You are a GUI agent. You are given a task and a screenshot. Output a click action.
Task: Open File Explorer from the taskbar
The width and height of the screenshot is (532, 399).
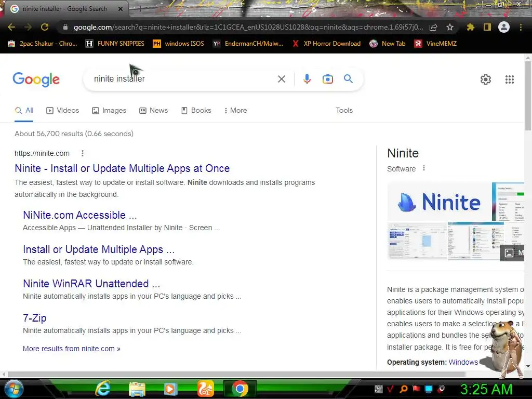[137, 389]
